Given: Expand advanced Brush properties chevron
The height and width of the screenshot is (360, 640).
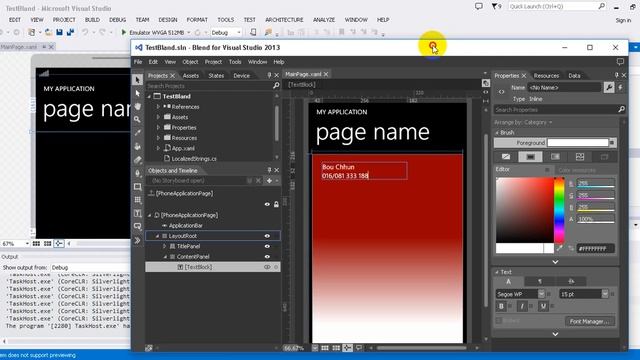Looking at the screenshot, I should 555,262.
